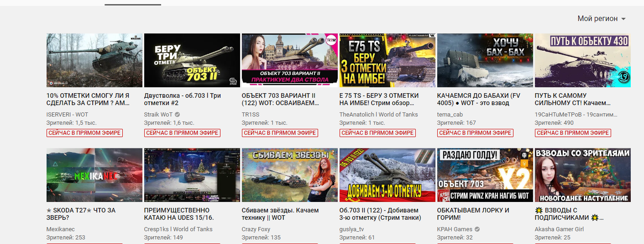Visit the Crazy Foxy channel

tap(256, 229)
